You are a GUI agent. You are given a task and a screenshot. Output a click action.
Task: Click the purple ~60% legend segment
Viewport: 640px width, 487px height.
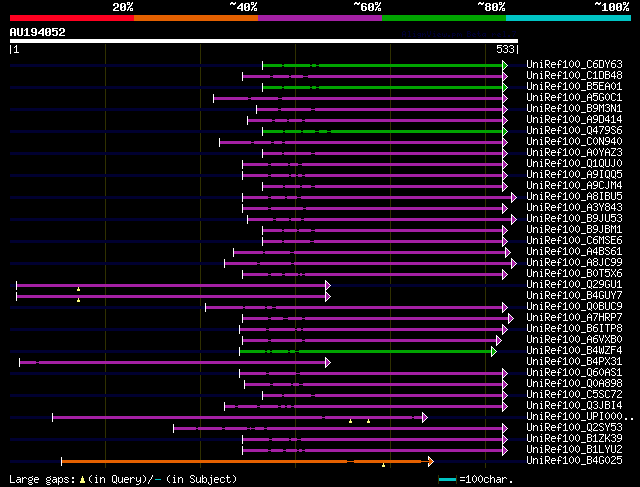click(x=320, y=18)
